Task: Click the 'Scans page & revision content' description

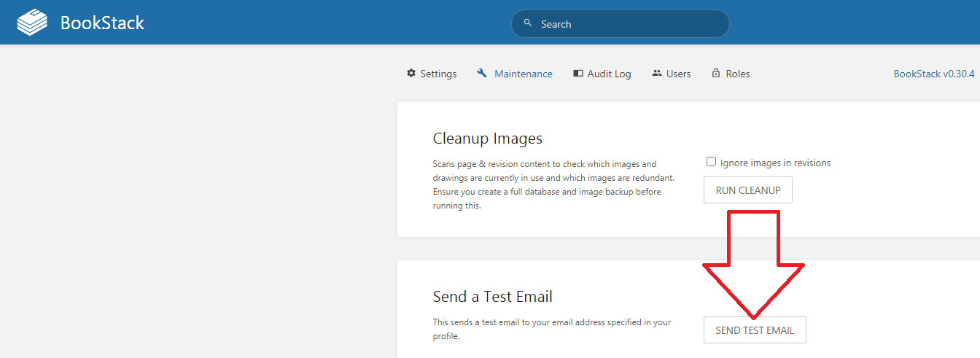Action: pyautogui.click(x=554, y=184)
